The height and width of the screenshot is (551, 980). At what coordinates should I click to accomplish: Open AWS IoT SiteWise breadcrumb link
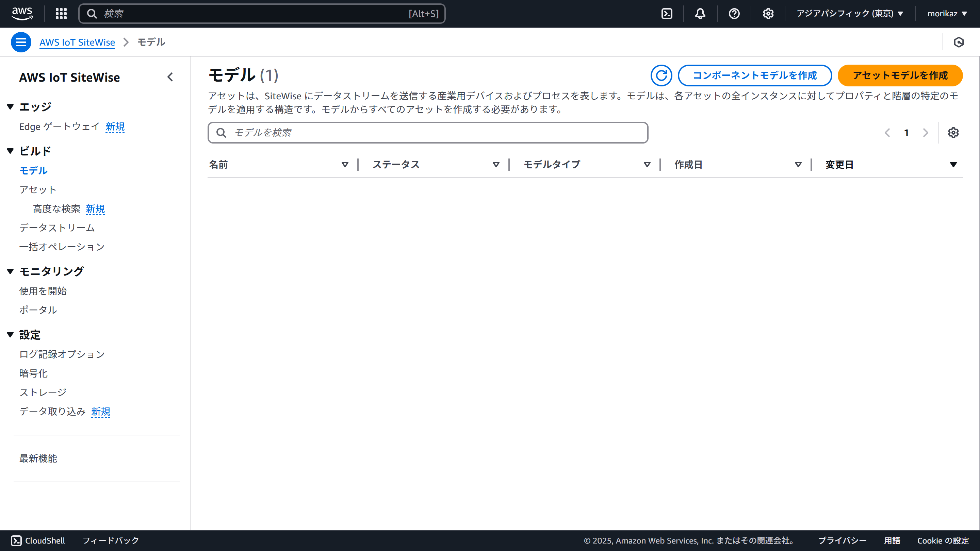(x=77, y=42)
